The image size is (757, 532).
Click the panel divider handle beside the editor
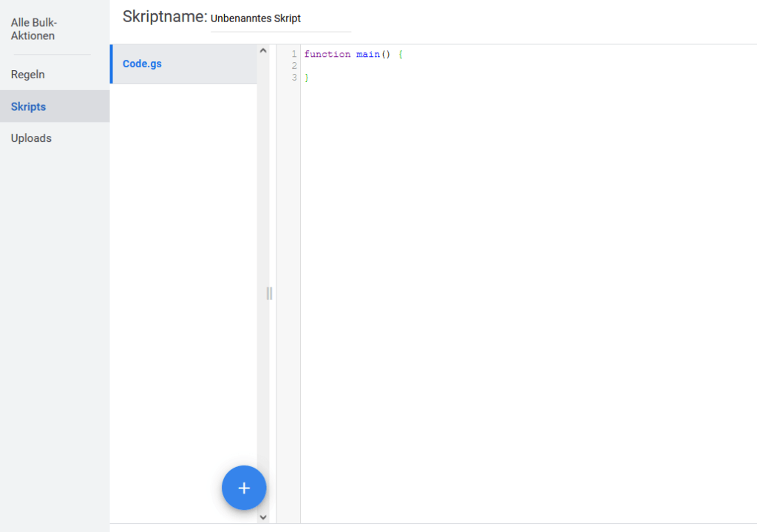click(269, 293)
